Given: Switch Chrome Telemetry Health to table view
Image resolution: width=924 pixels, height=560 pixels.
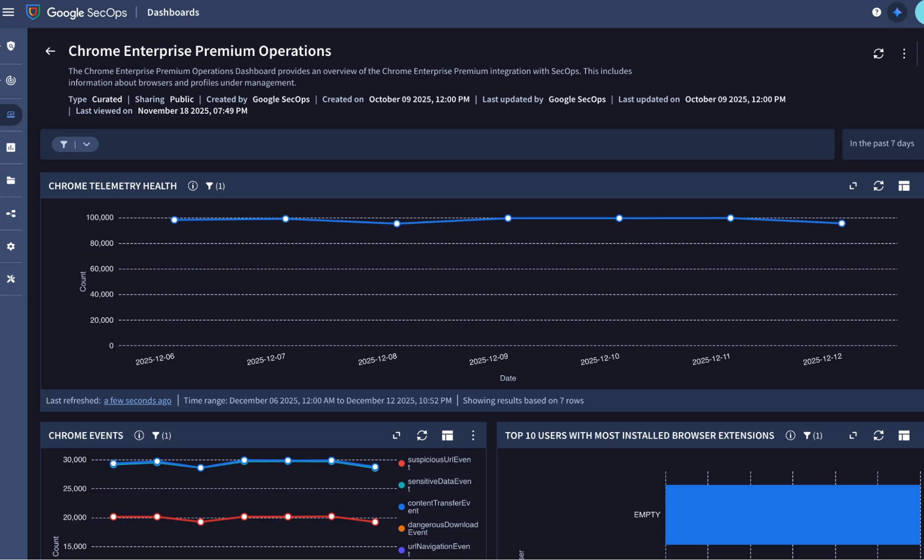Looking at the screenshot, I should point(904,186).
